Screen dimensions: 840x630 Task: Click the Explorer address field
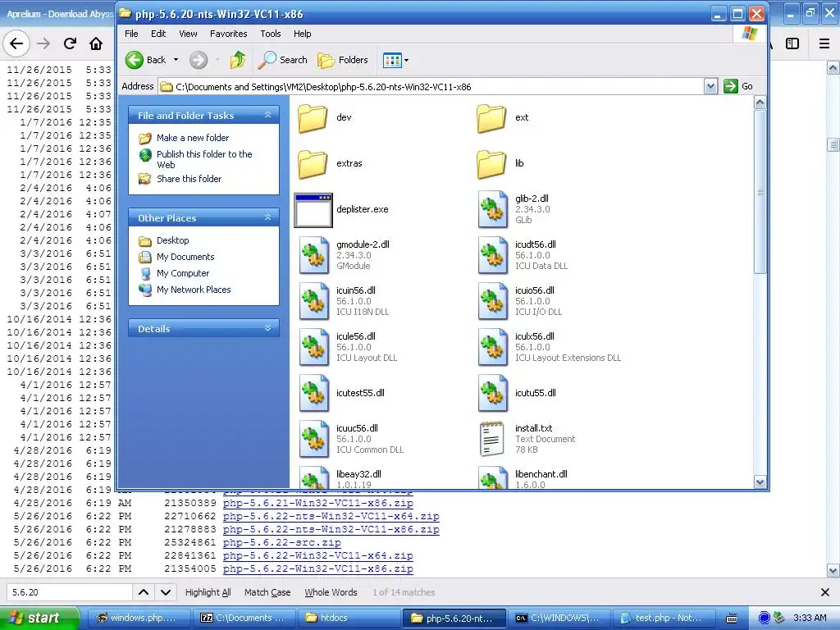(431, 87)
